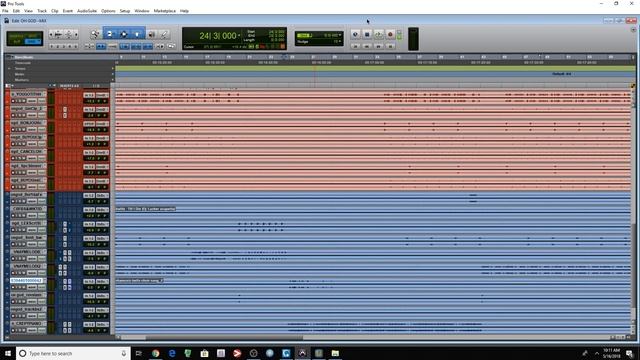Screen dimensions: 640x360
Task: Select the Pencil tool
Action: pos(164,34)
